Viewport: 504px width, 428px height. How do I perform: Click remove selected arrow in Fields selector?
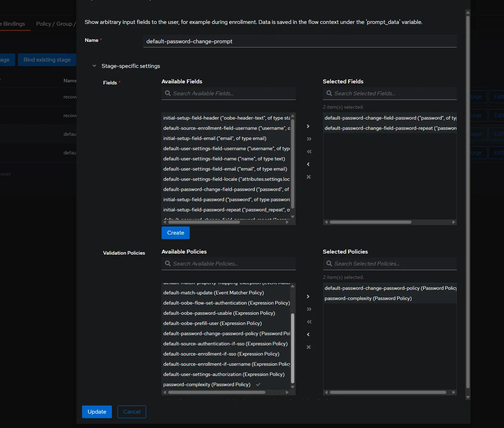click(308, 164)
